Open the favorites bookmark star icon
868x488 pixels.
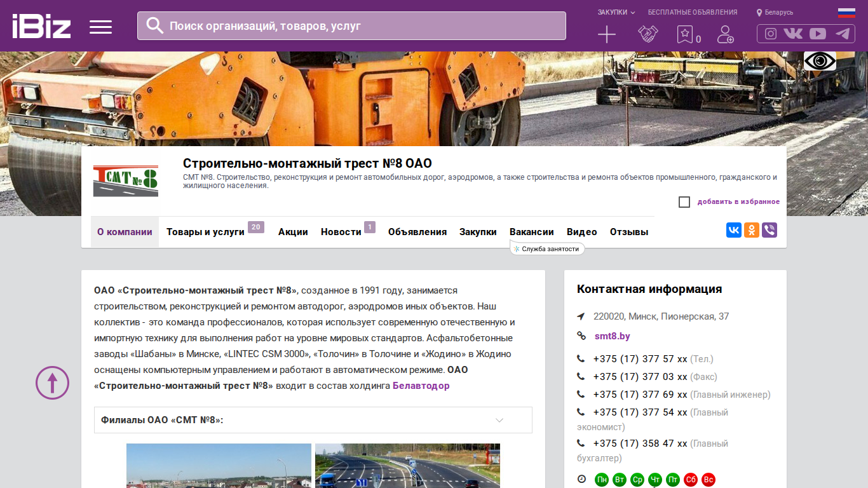coord(685,34)
